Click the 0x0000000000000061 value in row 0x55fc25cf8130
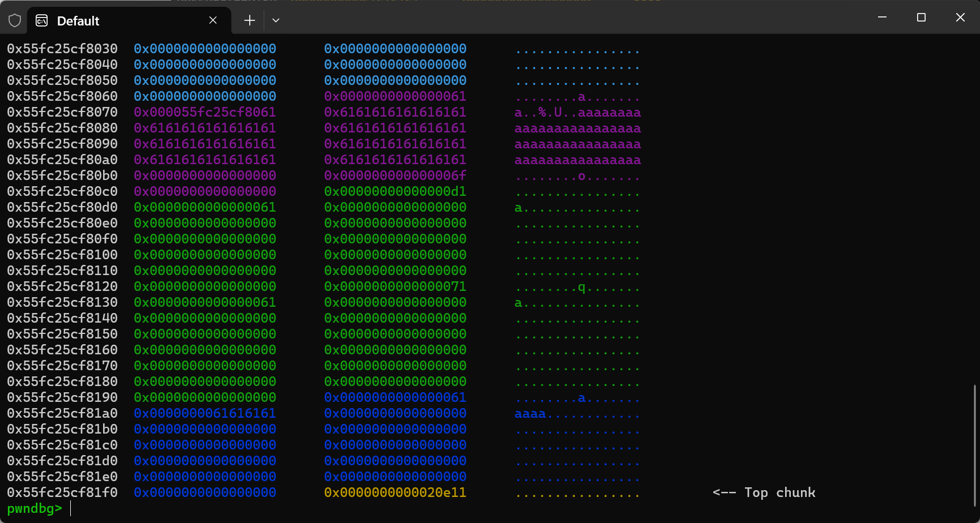 pos(205,302)
